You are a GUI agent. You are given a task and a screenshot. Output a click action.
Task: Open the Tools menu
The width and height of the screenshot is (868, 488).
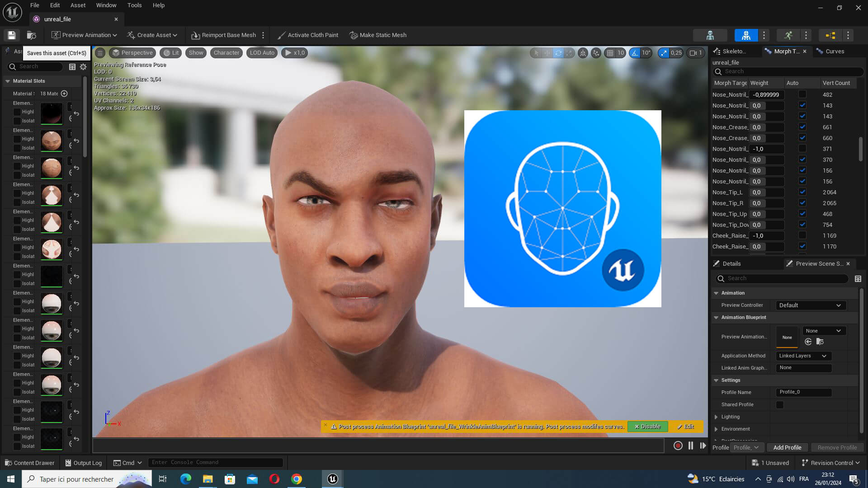pyautogui.click(x=134, y=5)
